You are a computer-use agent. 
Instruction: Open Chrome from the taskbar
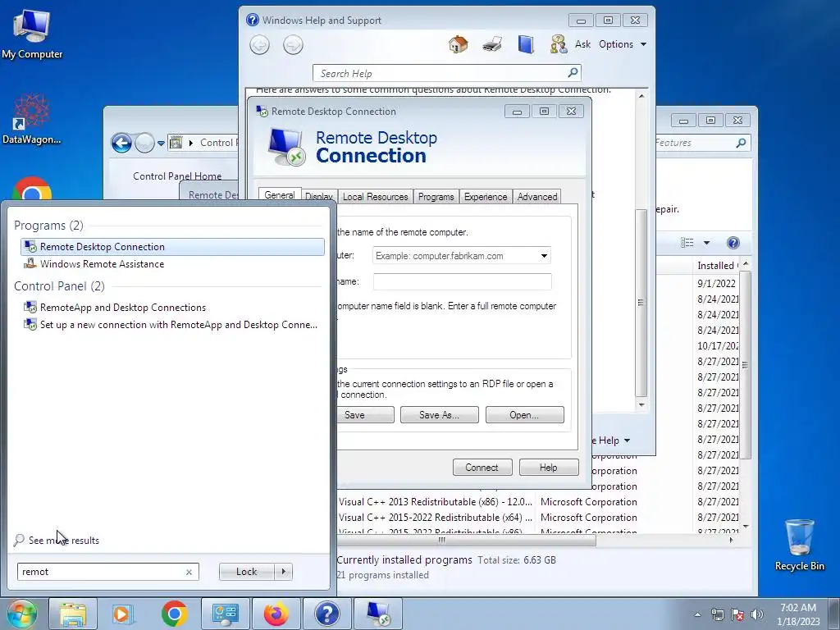174,614
